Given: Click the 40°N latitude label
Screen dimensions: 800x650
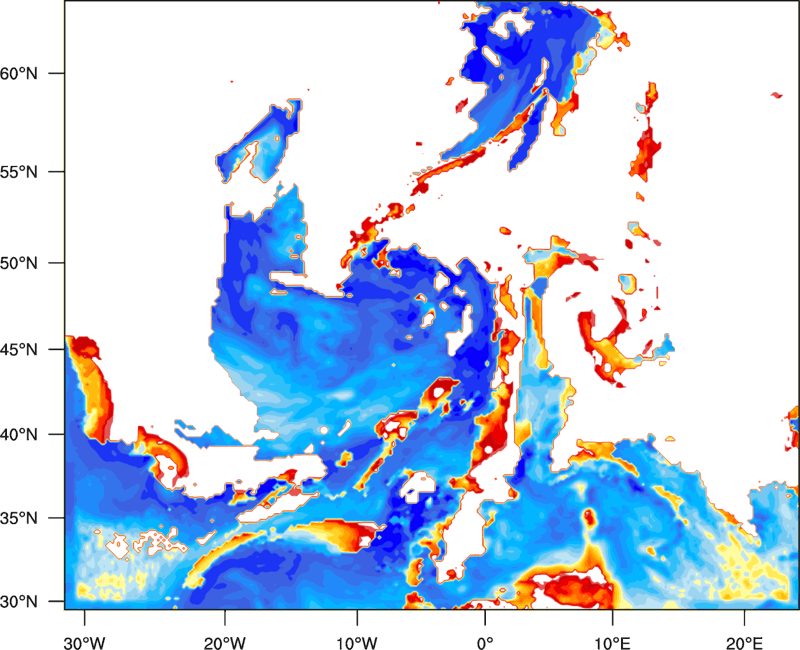Looking at the screenshot, I should coord(19,435).
